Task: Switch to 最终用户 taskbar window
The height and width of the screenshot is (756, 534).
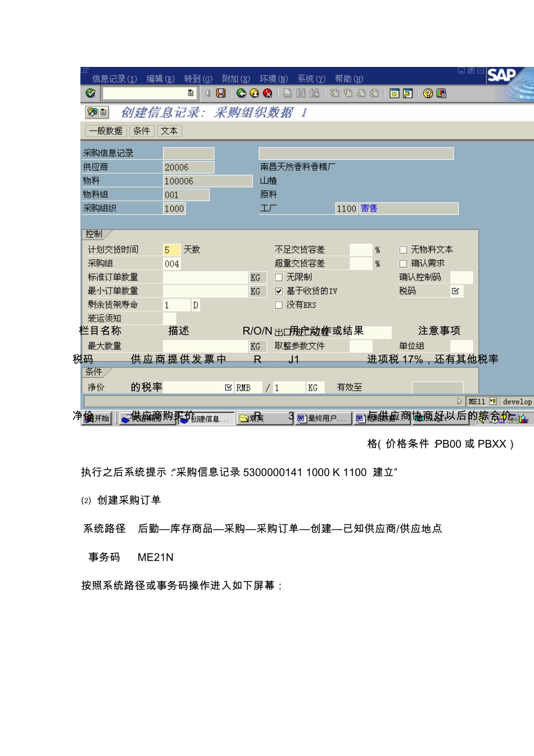Action: click(323, 418)
